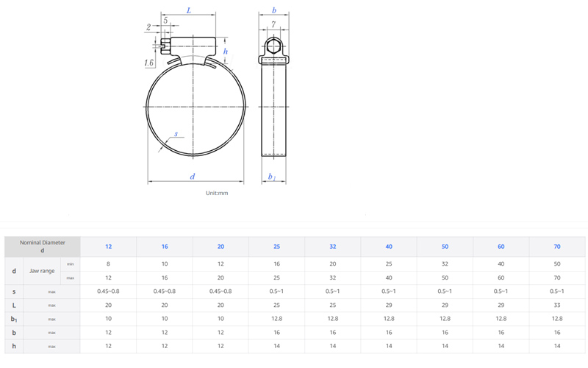Screen dimensions: 588x368
Task: Click the blue d dimension label below circle
Action: tap(193, 177)
